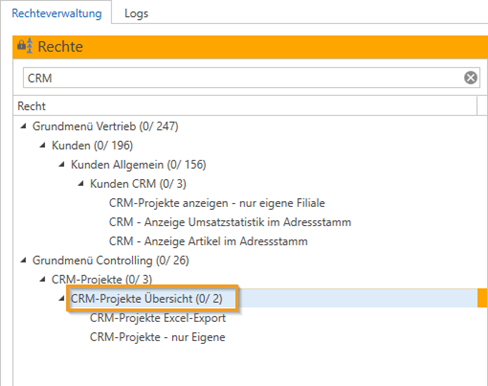Click orange cell beside CRM-Projekte Übersicht row
Viewport: 488px width, 386px height.
482,298
